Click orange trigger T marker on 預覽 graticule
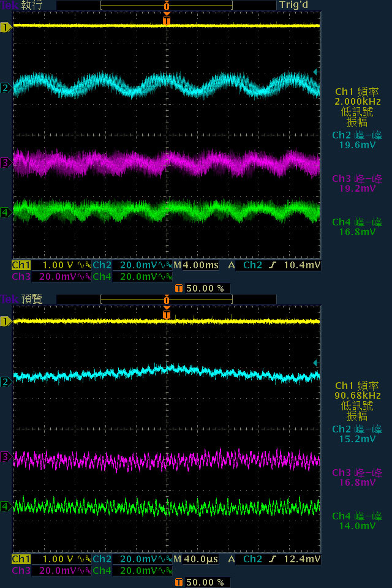 coord(167,314)
